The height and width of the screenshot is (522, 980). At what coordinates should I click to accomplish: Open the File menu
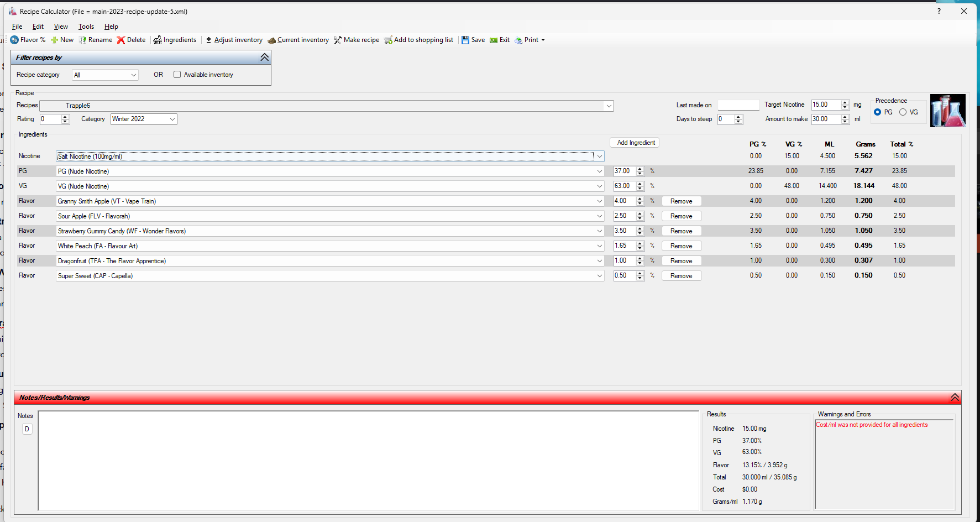pyautogui.click(x=17, y=27)
